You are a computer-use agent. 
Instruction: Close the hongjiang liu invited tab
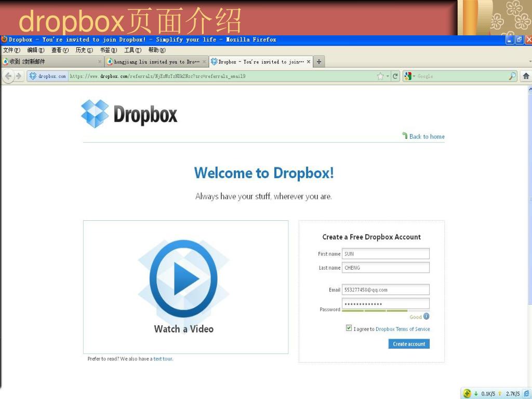click(204, 62)
